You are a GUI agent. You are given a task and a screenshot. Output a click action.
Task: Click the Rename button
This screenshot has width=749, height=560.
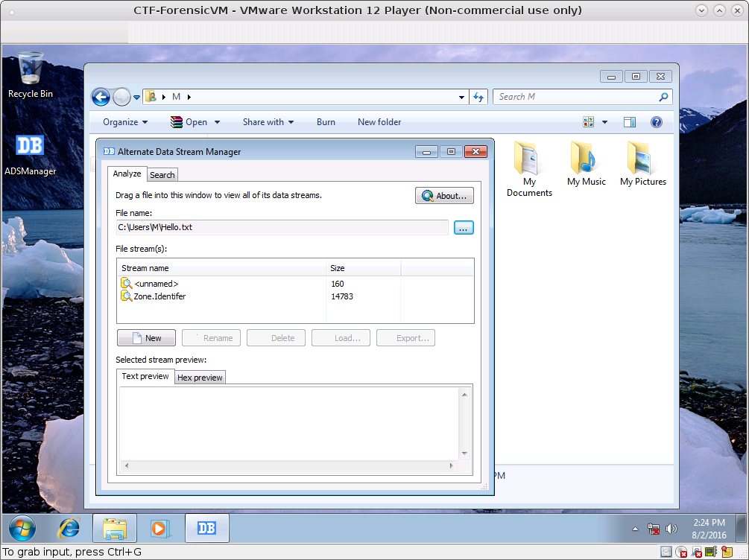211,338
